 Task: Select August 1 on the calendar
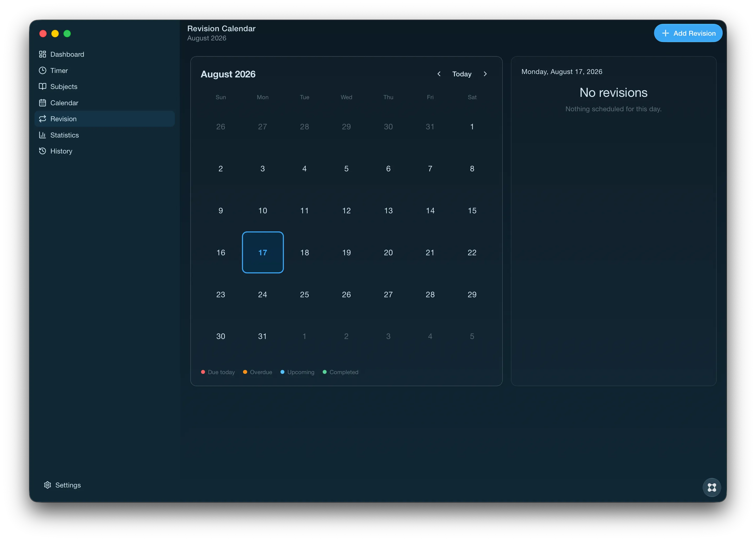click(x=472, y=126)
